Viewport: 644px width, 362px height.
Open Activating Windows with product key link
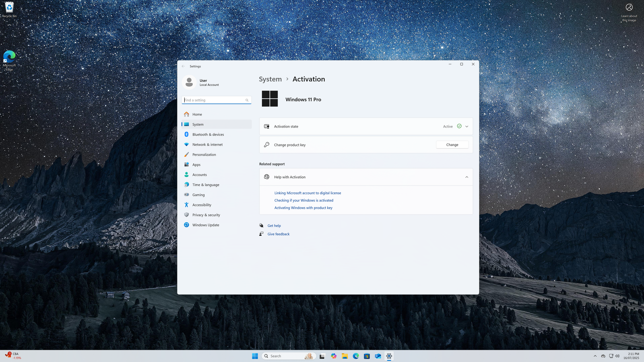pyautogui.click(x=303, y=208)
